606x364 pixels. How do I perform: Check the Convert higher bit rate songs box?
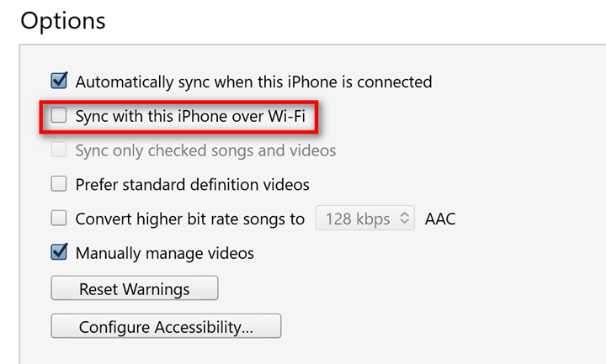point(59,218)
